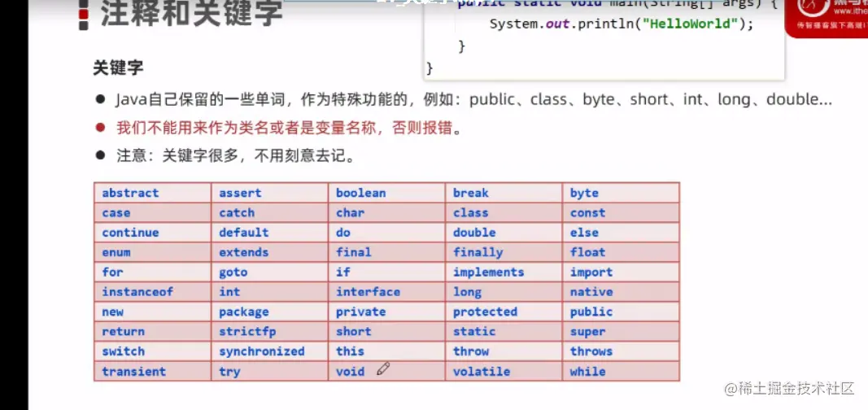The height and width of the screenshot is (410, 868).
Task: Pick the 'static' cell in the keyword table
Action: coord(504,332)
